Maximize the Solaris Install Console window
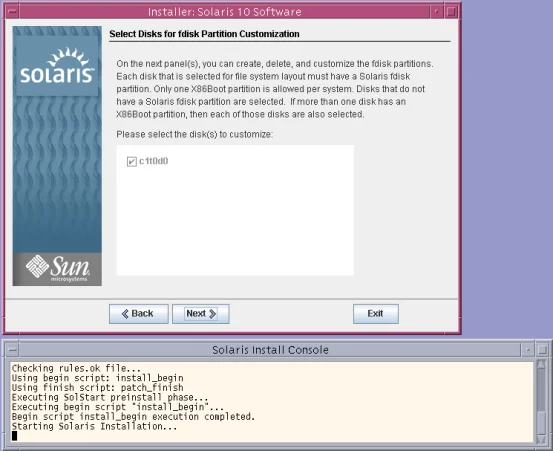This screenshot has width=553, height=451. 542,350
